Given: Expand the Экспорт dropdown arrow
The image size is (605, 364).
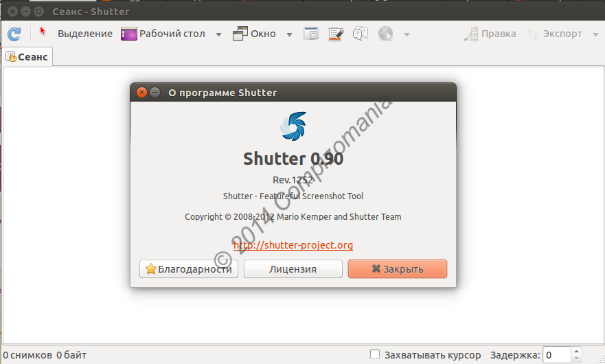Looking at the screenshot, I should click(595, 34).
